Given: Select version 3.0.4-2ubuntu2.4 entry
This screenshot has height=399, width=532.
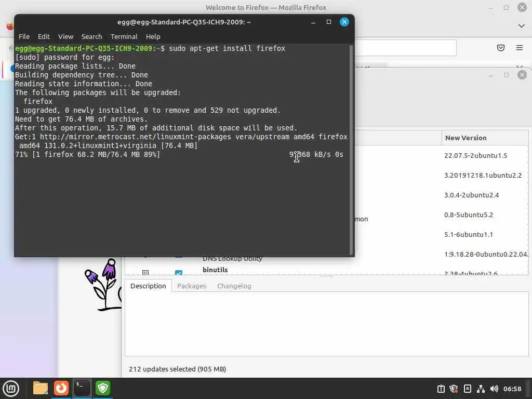Looking at the screenshot, I should click(472, 195).
